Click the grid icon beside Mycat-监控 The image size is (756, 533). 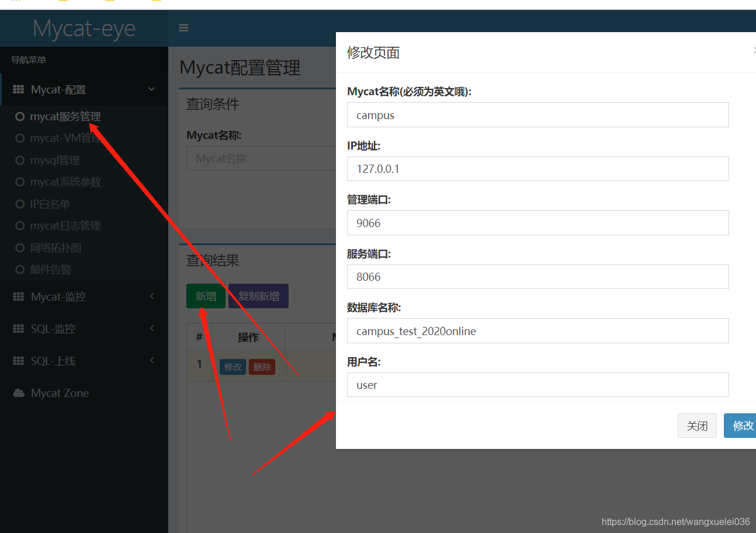(18, 296)
